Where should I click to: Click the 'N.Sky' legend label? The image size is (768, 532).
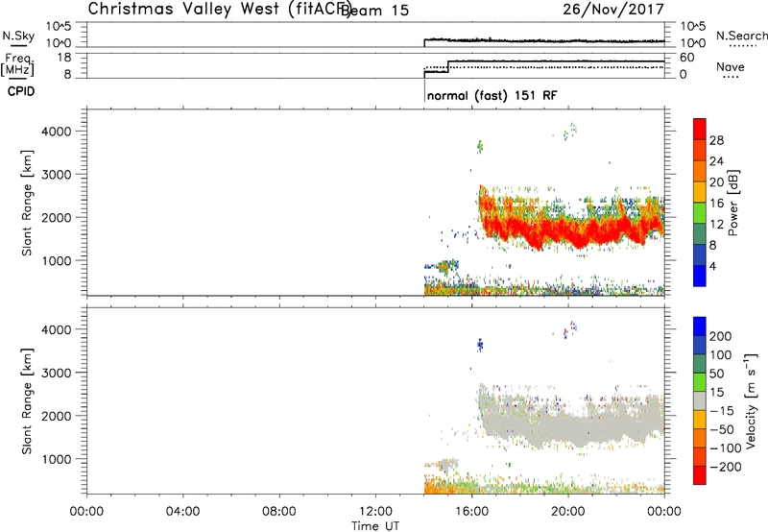click(x=18, y=36)
